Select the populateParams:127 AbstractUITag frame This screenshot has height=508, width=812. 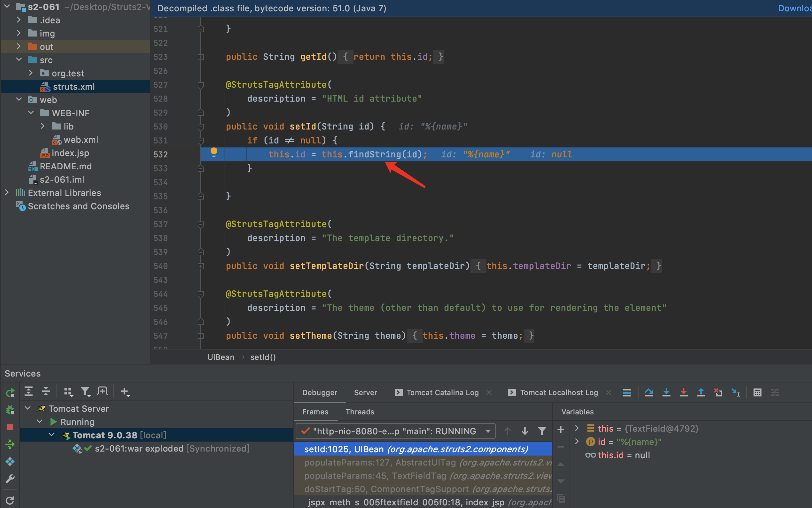(x=423, y=462)
